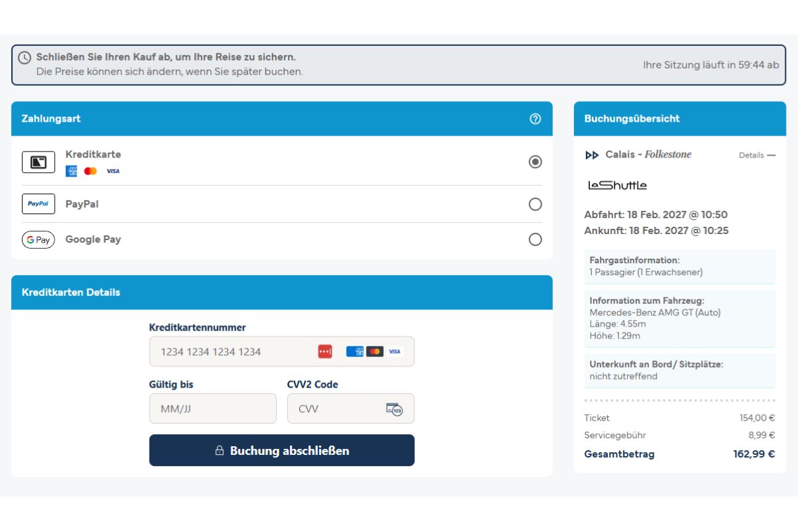Viewport: 798px width, 532px height.
Task: Click the Mastercard logo in card number field
Action: pos(375,351)
